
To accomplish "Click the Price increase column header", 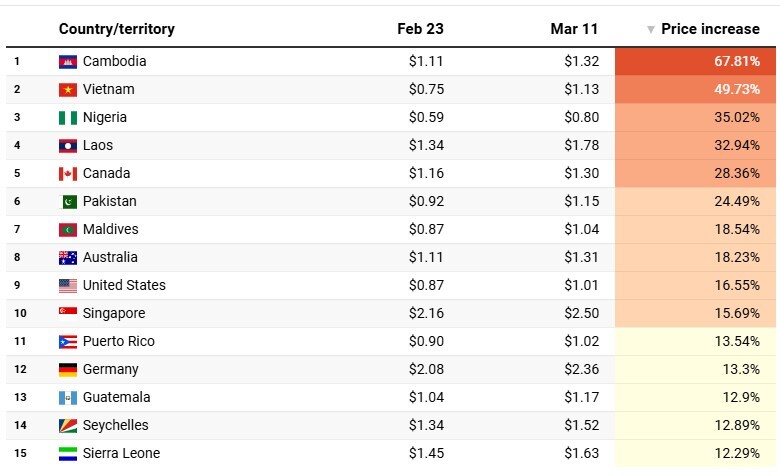I will pyautogui.click(x=710, y=29).
